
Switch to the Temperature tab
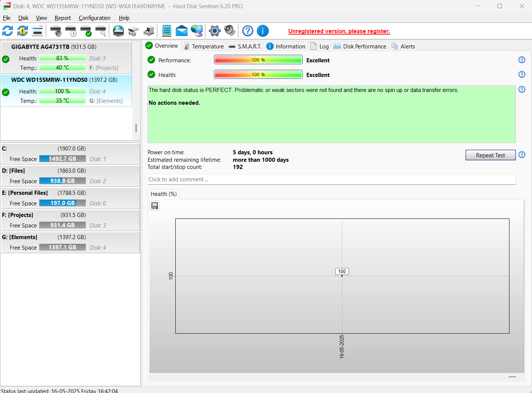point(203,46)
